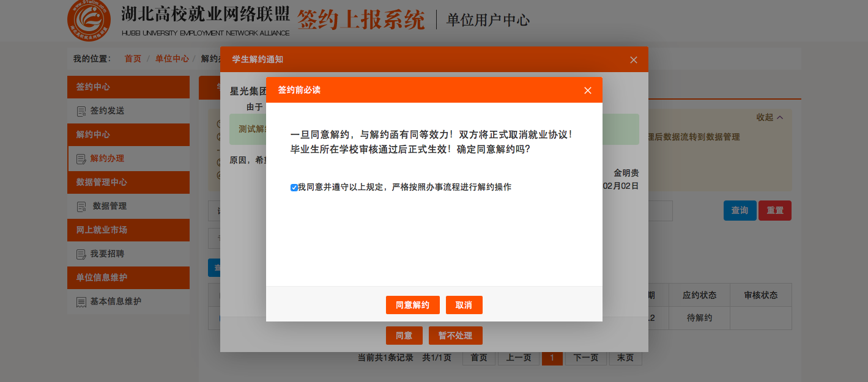Close the 学生解约通知 dialog
This screenshot has height=382, width=868.
pyautogui.click(x=633, y=60)
